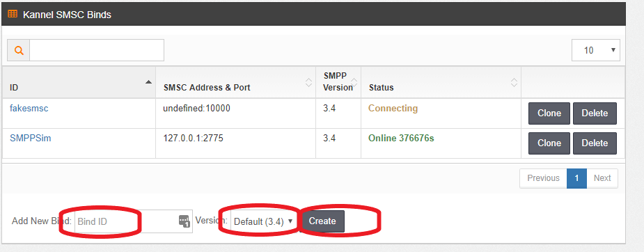Delete the SMPPSim bind

[x=595, y=143]
